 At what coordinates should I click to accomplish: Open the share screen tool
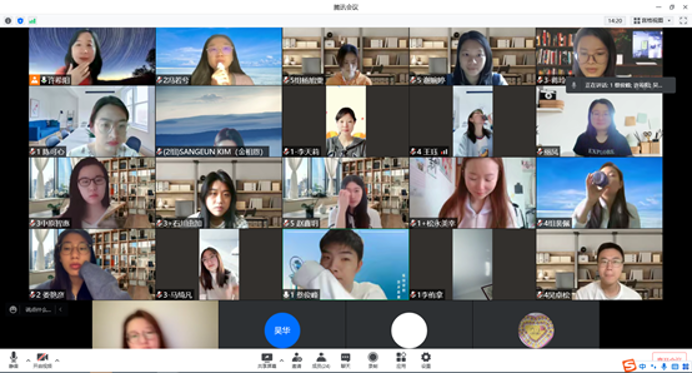point(267,360)
